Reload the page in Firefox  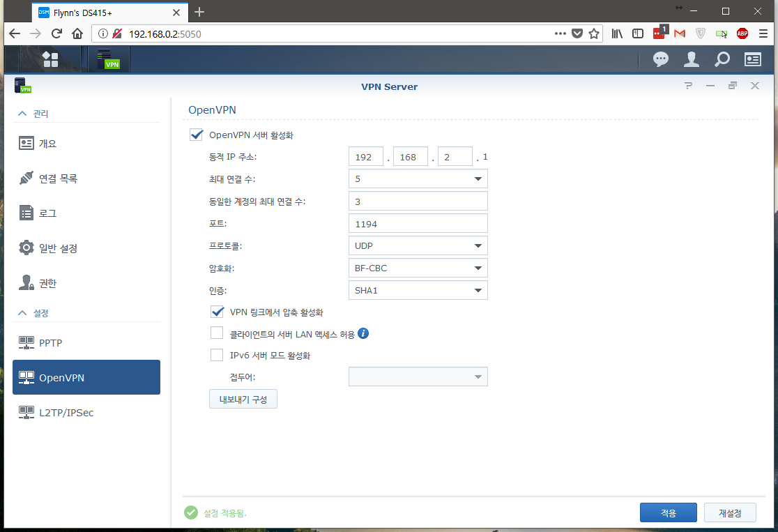click(x=56, y=33)
